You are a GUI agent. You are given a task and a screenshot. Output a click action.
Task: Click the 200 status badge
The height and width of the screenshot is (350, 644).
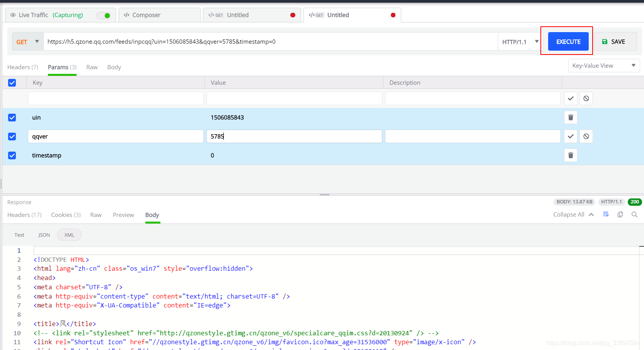pos(635,202)
